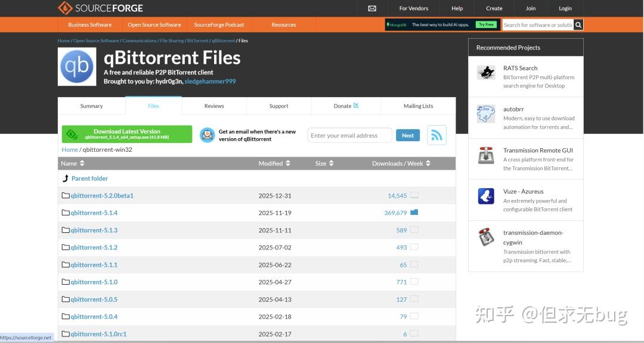Image resolution: width=644 pixels, height=343 pixels.
Task: Click Login in the header
Action: point(565,8)
